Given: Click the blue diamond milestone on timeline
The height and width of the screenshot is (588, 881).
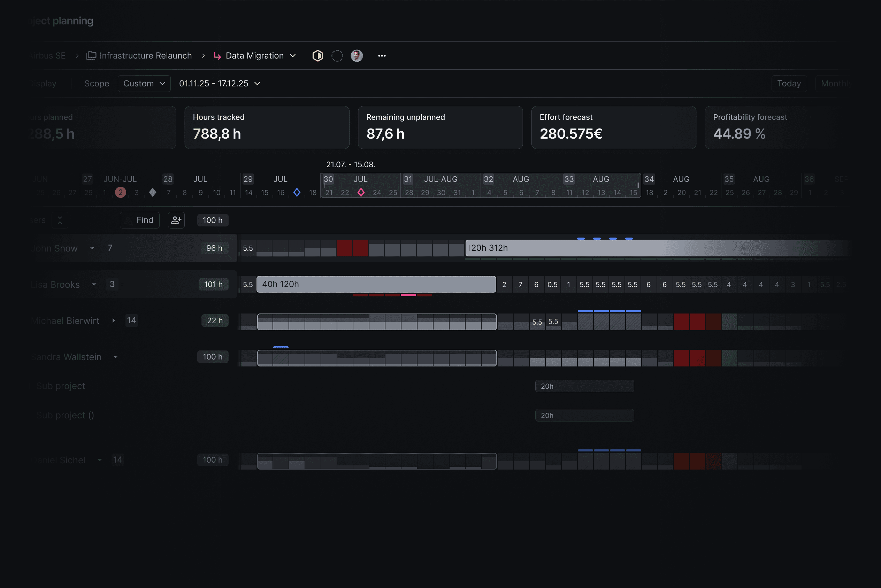Looking at the screenshot, I should coord(297,192).
